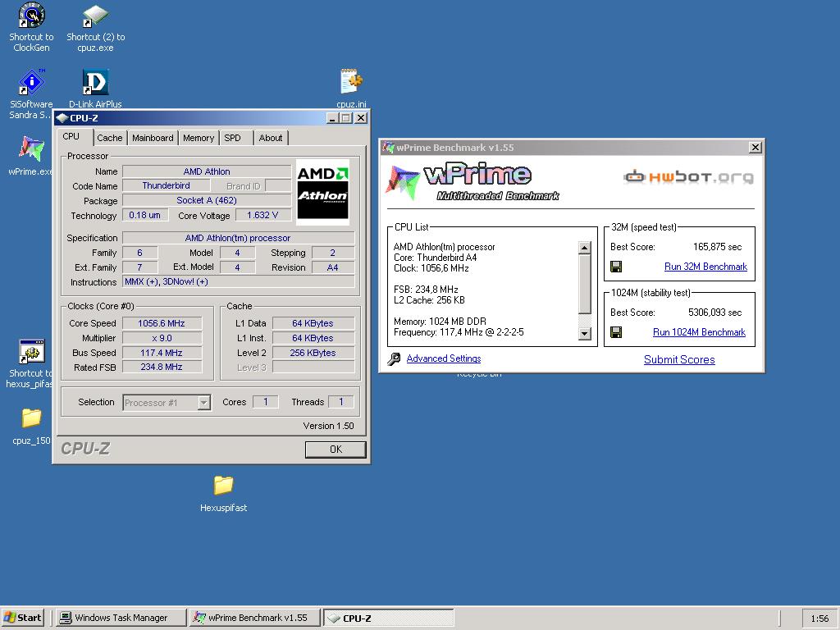Click the CPU List scrollbar thumb
Viewport: 840px width, 630px height.
coord(585,284)
